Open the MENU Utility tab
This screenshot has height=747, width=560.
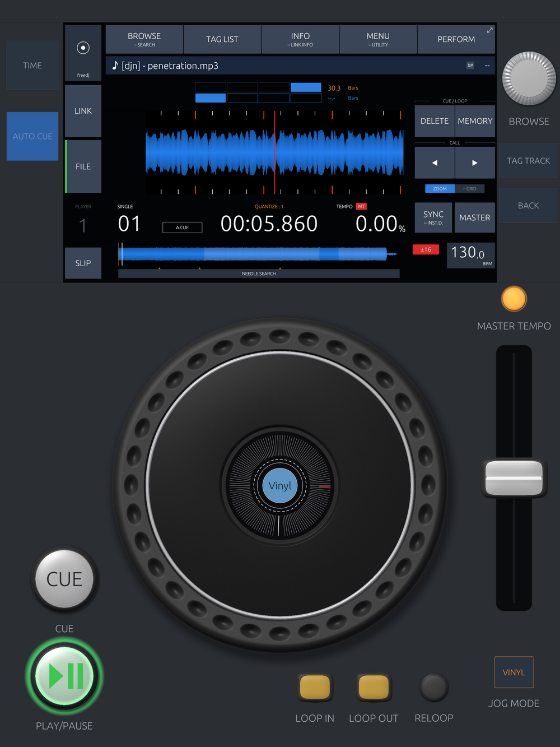pyautogui.click(x=378, y=39)
